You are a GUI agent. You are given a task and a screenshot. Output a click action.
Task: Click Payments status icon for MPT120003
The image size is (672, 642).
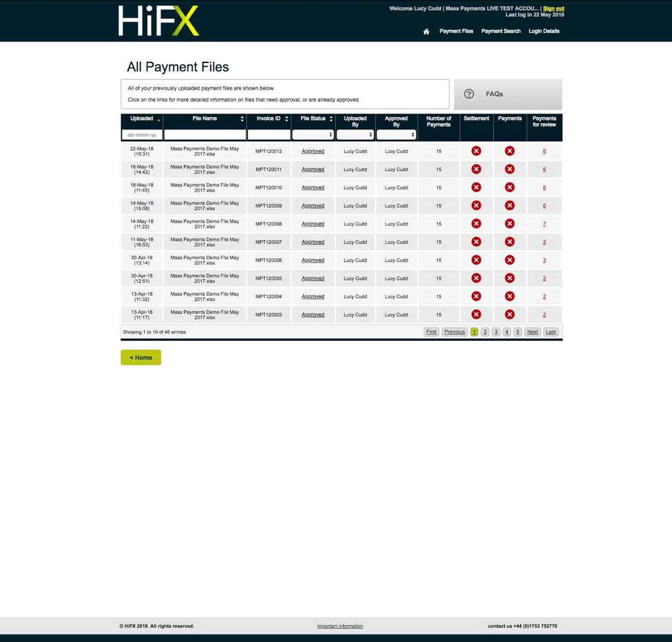pos(509,315)
